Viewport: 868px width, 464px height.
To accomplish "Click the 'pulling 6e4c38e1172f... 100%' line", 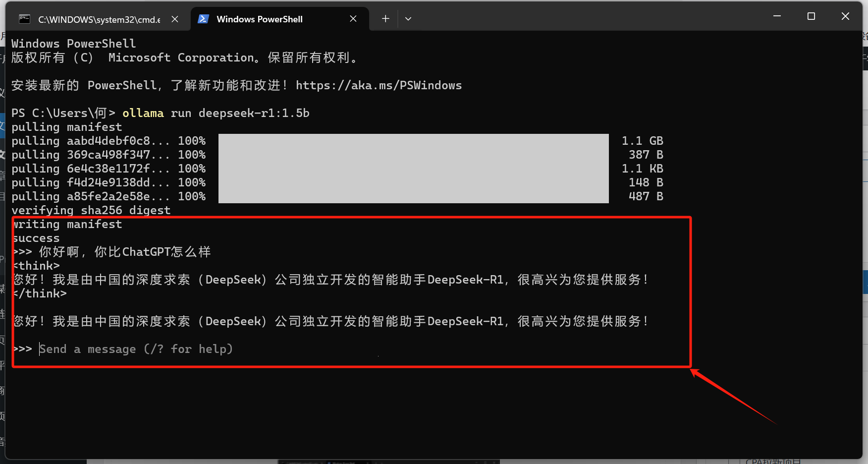I will [108, 169].
